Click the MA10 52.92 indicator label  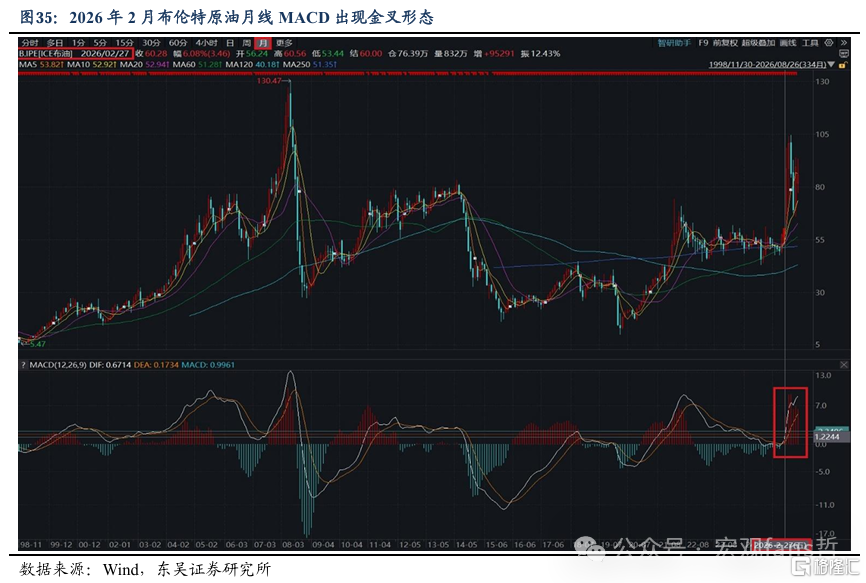pyautogui.click(x=92, y=64)
